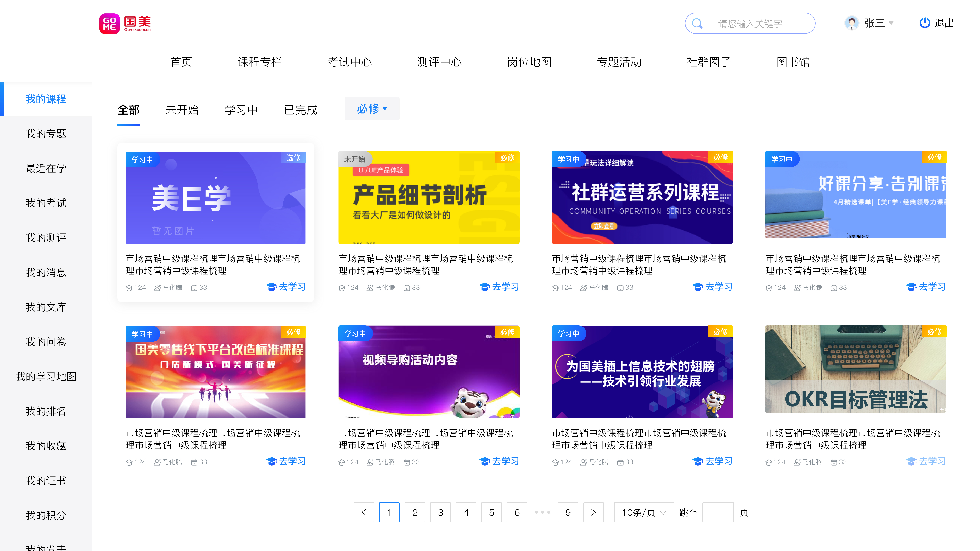
Task: Go to previous page with left arrow
Action: click(364, 512)
